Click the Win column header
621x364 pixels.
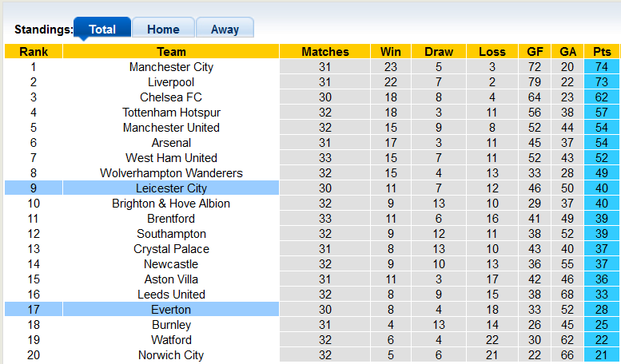pos(391,52)
